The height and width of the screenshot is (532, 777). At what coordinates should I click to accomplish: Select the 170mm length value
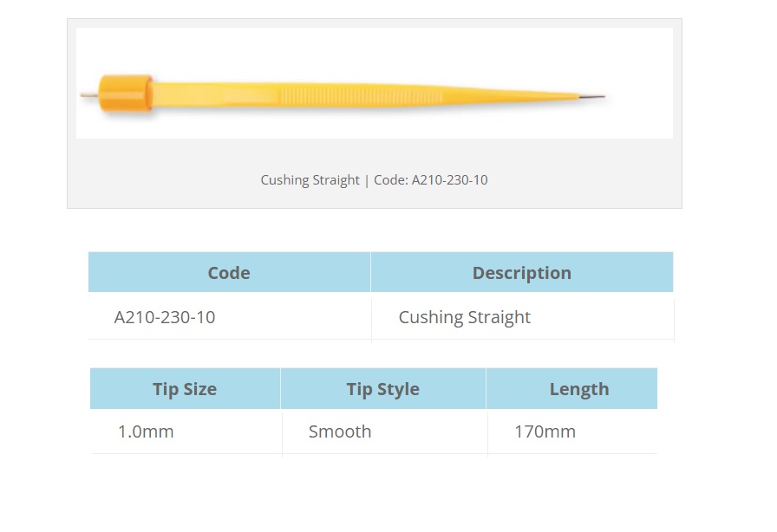545,431
